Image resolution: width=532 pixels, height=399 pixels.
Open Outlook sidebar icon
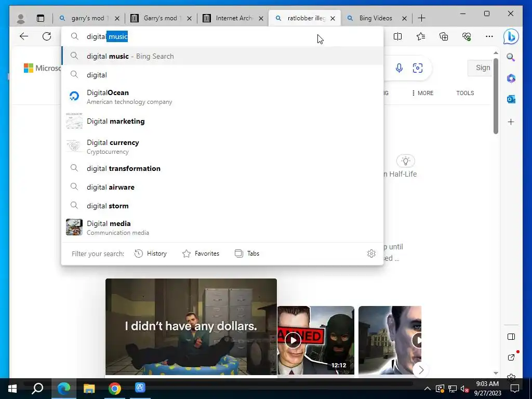pyautogui.click(x=511, y=99)
